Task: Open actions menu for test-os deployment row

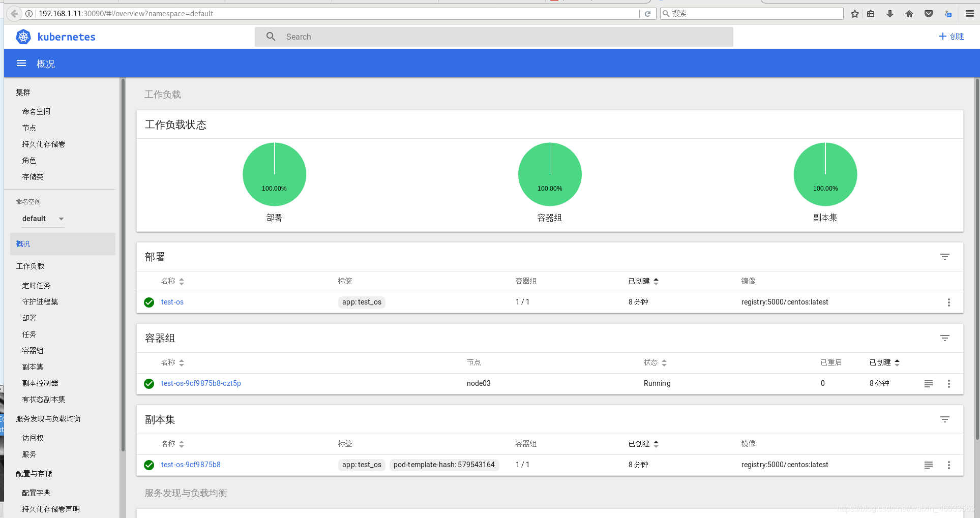Action: tap(949, 302)
